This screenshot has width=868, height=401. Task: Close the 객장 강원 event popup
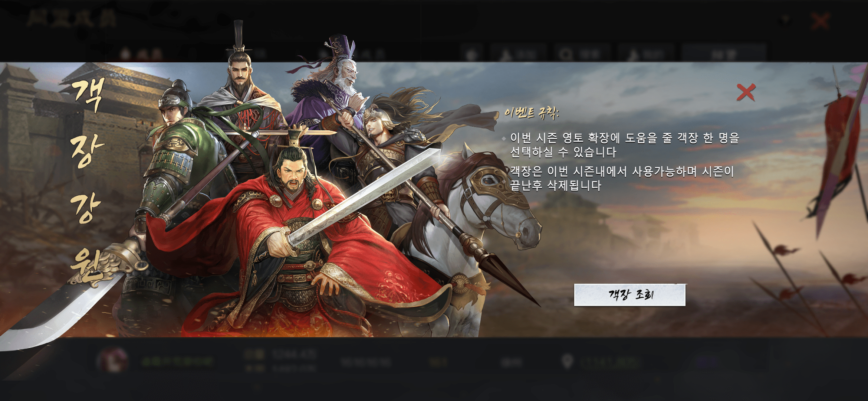746,92
